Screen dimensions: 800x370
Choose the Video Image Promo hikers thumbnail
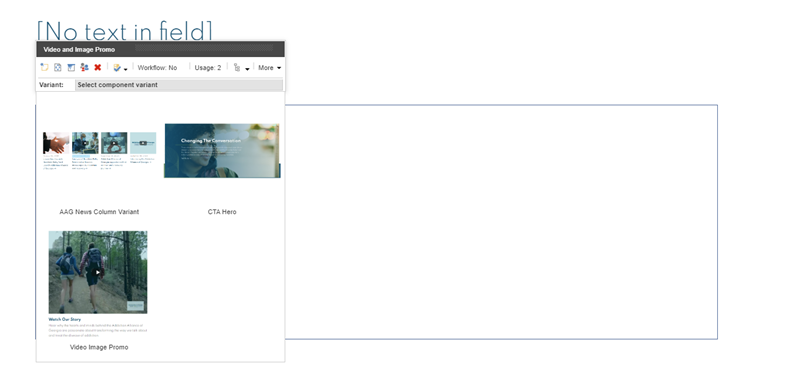coord(98,272)
